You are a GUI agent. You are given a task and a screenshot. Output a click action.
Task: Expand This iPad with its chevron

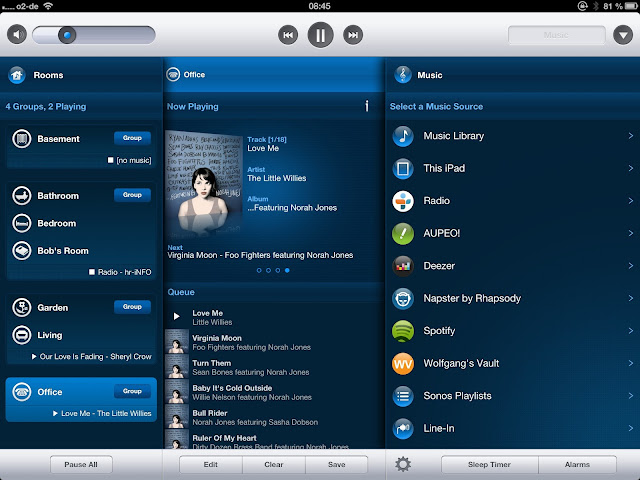point(631,168)
